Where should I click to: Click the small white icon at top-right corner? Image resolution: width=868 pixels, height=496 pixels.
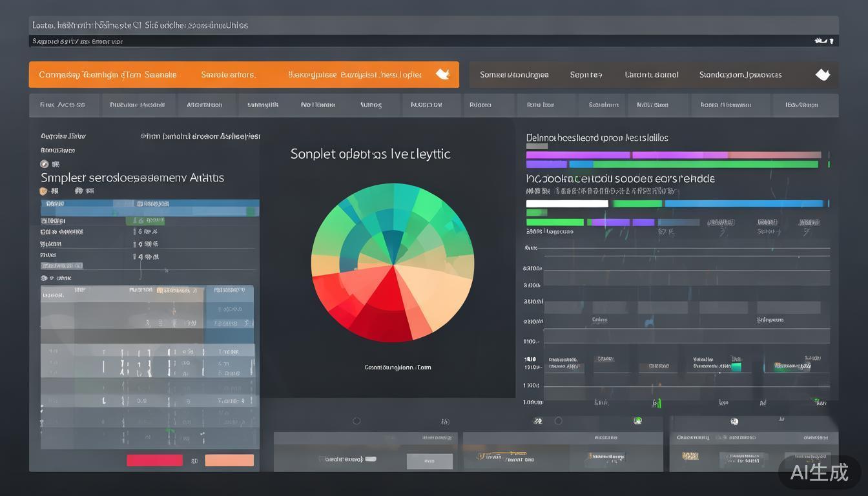coord(821,41)
